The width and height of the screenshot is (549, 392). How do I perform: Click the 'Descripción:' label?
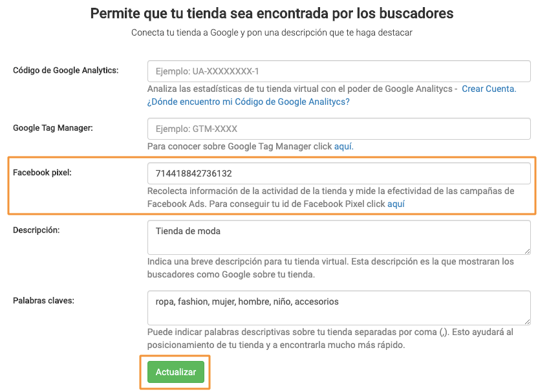point(36,230)
